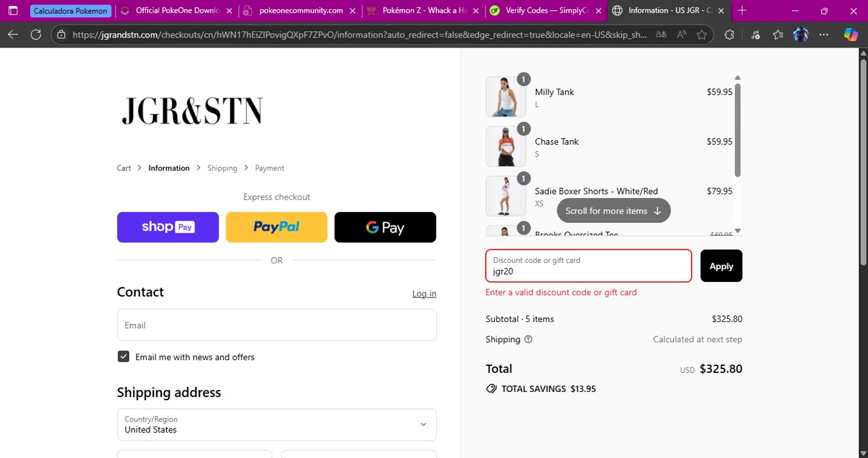Select Payment breadcrumb step

270,168
